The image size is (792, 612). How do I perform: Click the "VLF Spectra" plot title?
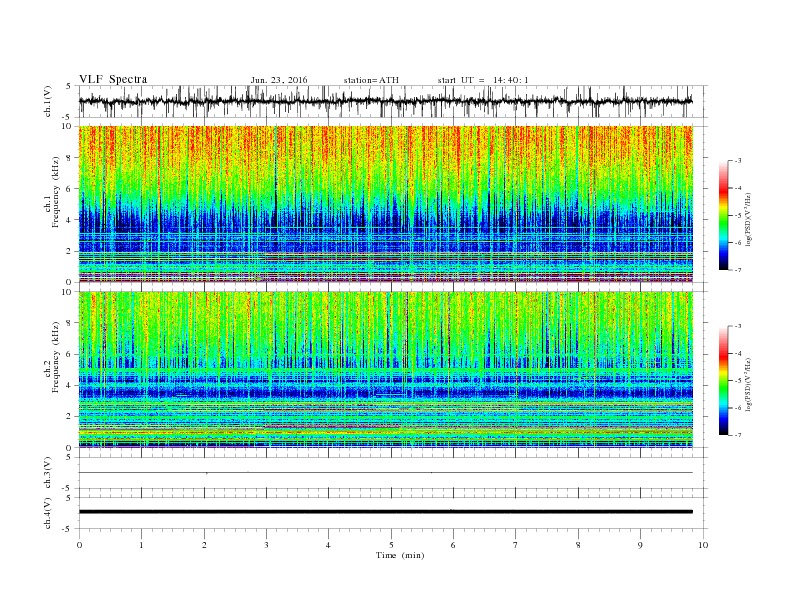point(113,79)
